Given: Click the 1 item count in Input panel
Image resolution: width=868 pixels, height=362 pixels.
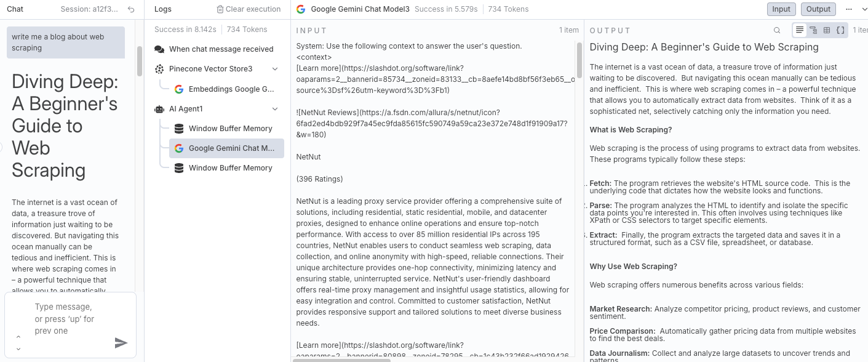Looking at the screenshot, I should (569, 30).
